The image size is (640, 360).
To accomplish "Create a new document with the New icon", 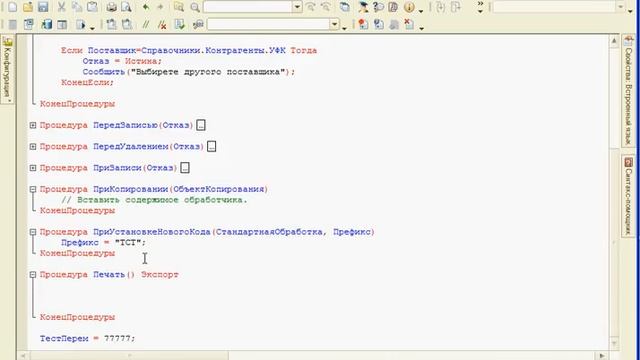I will pyautogui.click(x=12, y=7).
